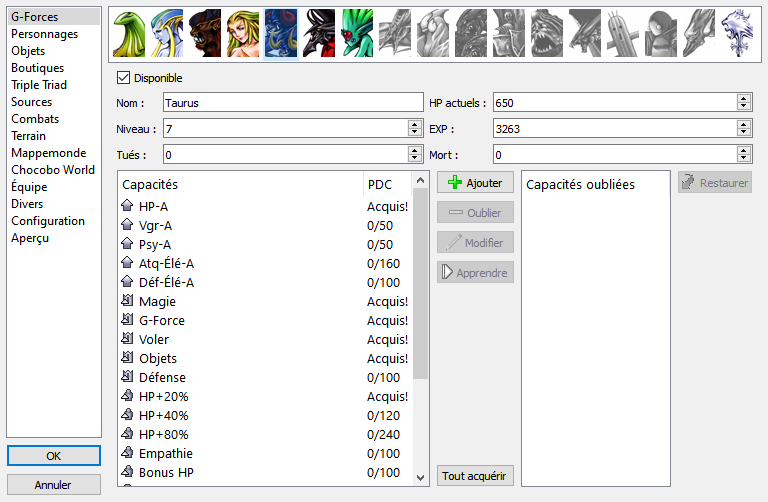Image resolution: width=768 pixels, height=502 pixels.
Task: Select the greyed Eden portrait
Action: click(x=699, y=34)
